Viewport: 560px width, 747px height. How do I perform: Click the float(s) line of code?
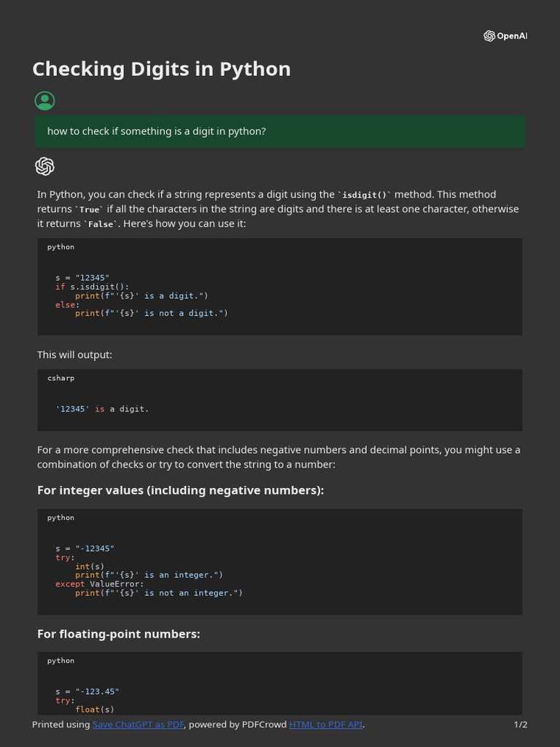[x=95, y=708]
